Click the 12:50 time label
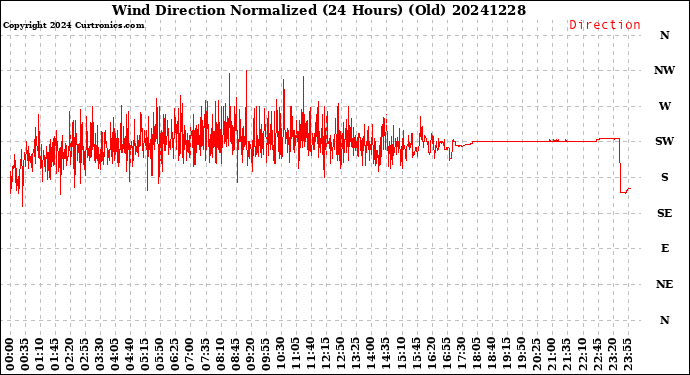Viewport: 690px width, 375px height. (341, 354)
